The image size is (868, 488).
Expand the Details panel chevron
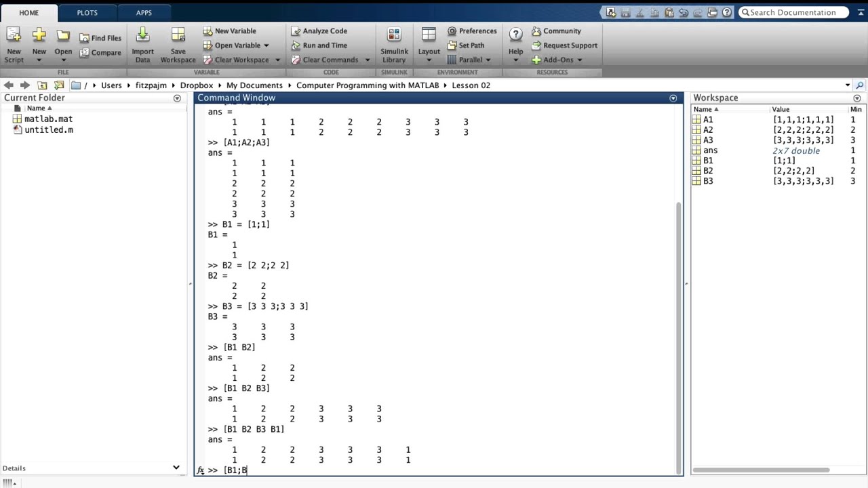pos(176,467)
